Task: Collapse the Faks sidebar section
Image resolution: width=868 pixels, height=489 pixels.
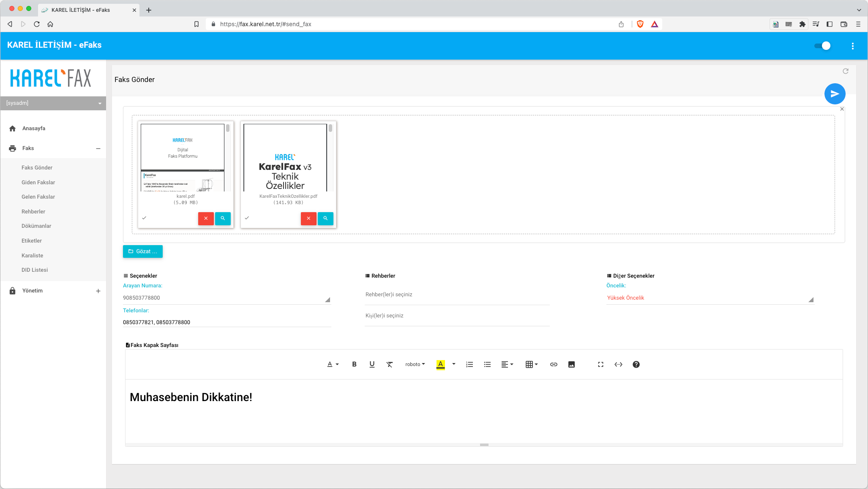Action: [x=98, y=148]
